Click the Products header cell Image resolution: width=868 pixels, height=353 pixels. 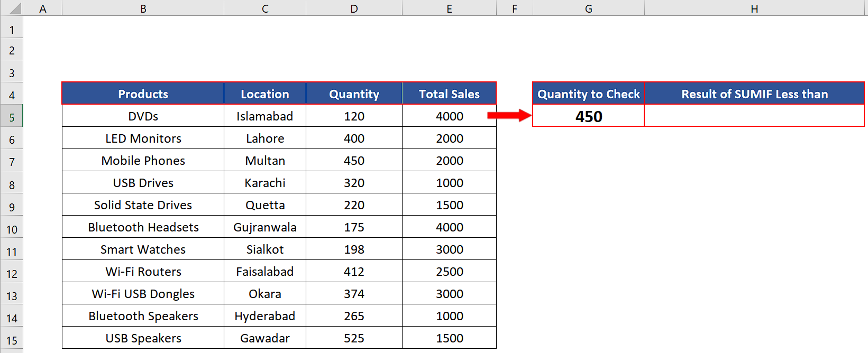(143, 94)
